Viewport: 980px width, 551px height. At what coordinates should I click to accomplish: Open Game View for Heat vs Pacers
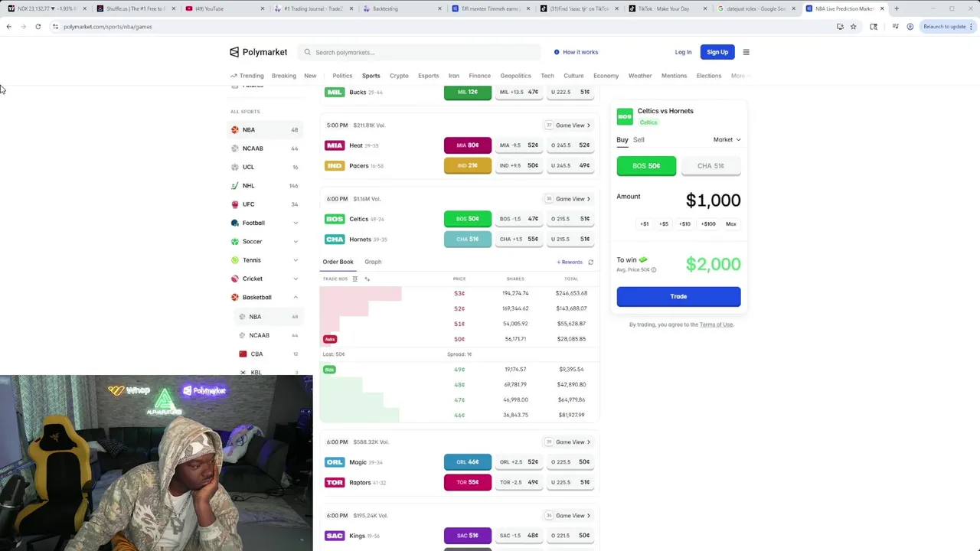(x=573, y=125)
